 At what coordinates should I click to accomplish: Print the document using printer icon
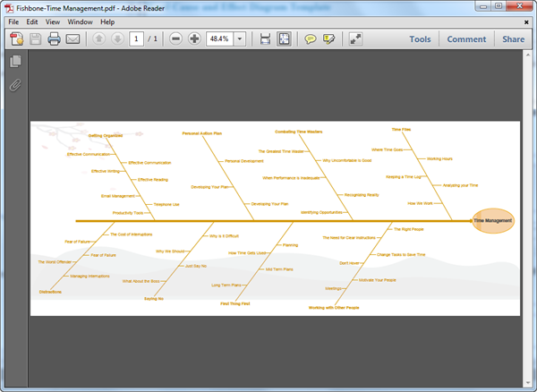[54, 39]
